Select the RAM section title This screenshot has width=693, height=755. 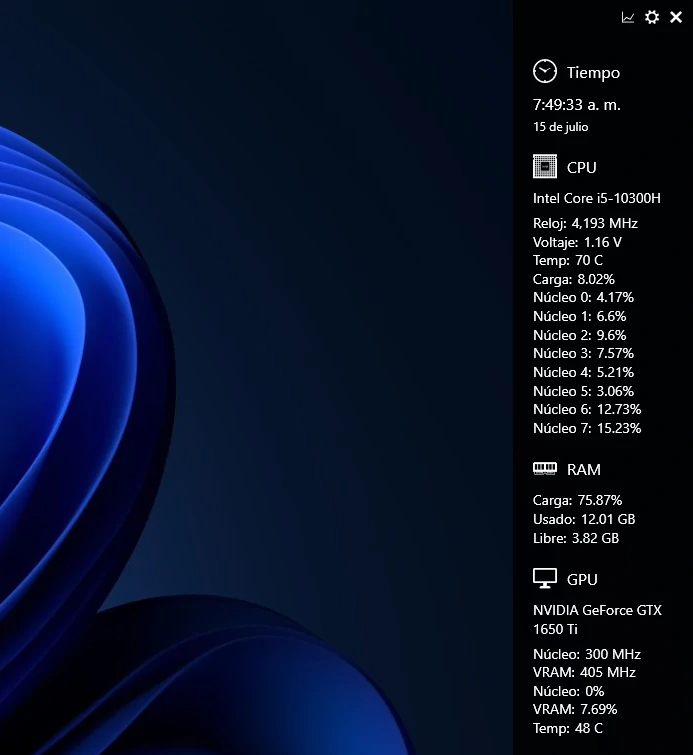[584, 469]
